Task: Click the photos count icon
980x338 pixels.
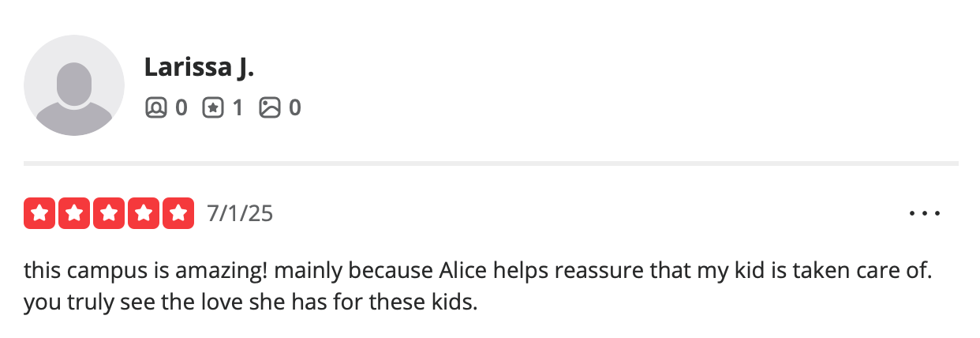Action: tap(270, 107)
